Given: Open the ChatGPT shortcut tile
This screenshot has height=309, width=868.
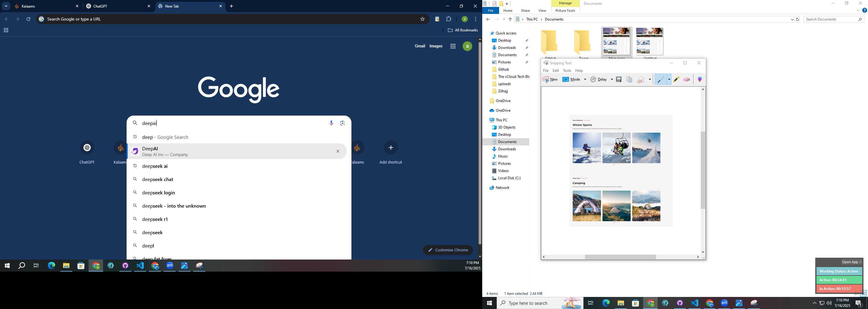Looking at the screenshot, I should point(87,148).
